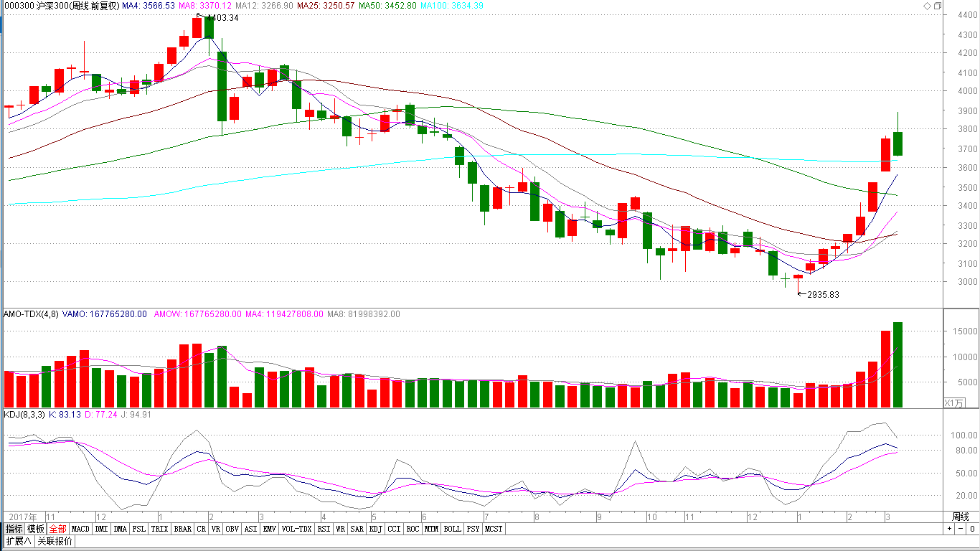Switch to the MCST indicator tab

click(x=494, y=529)
